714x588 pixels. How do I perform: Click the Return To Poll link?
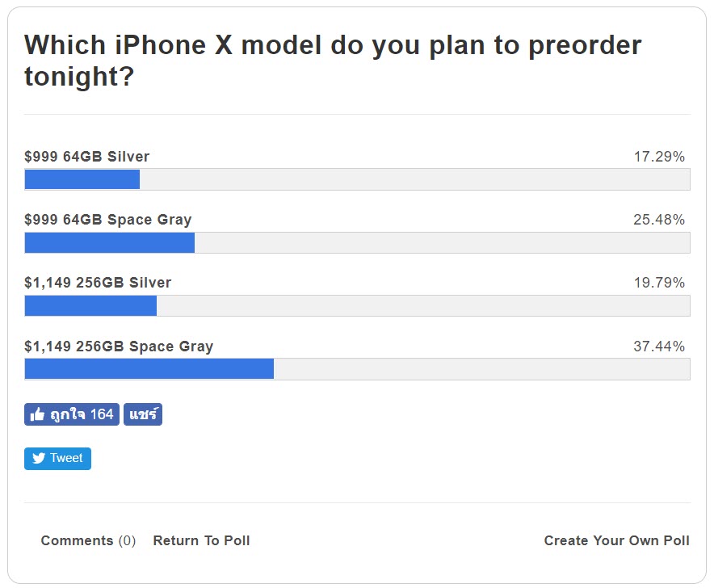tap(201, 540)
